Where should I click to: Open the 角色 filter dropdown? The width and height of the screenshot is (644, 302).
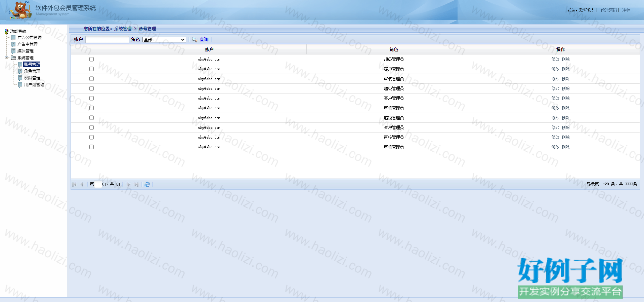pos(164,40)
